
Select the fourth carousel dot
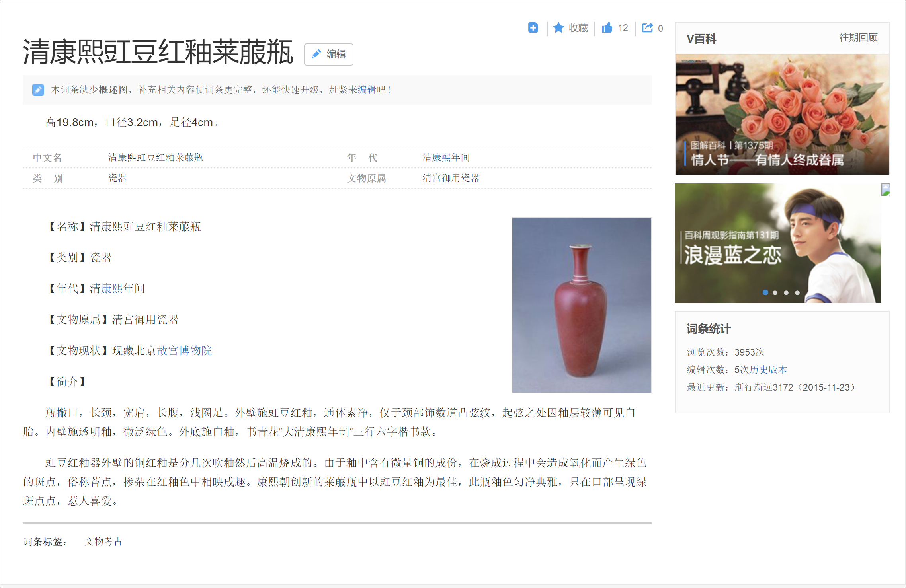pyautogui.click(x=797, y=293)
